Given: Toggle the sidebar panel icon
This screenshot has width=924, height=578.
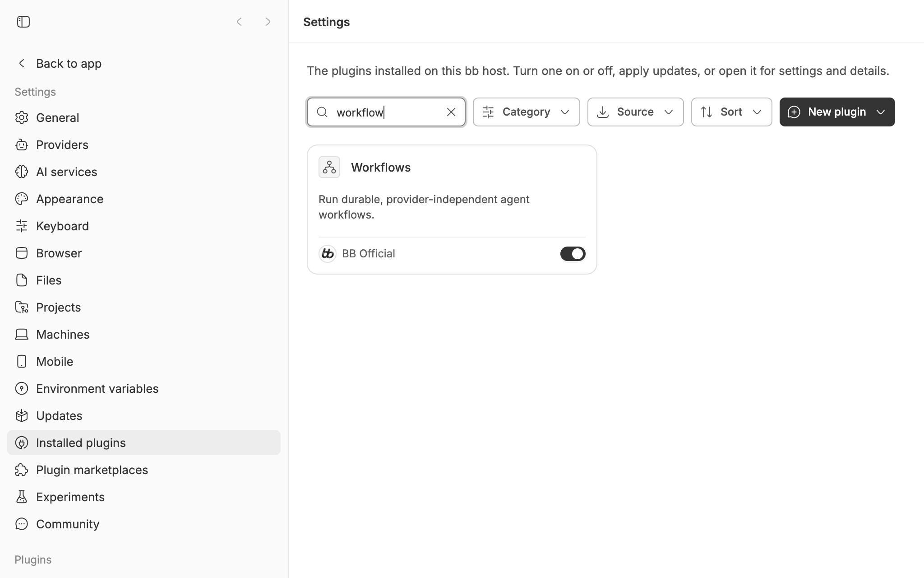Looking at the screenshot, I should [23, 22].
